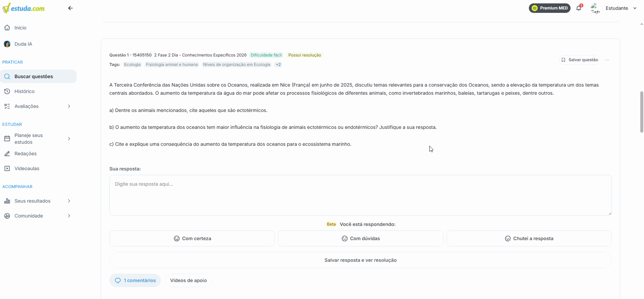The height and width of the screenshot is (299, 644).
Task: Click the Redações pencil icon
Action: click(x=7, y=154)
